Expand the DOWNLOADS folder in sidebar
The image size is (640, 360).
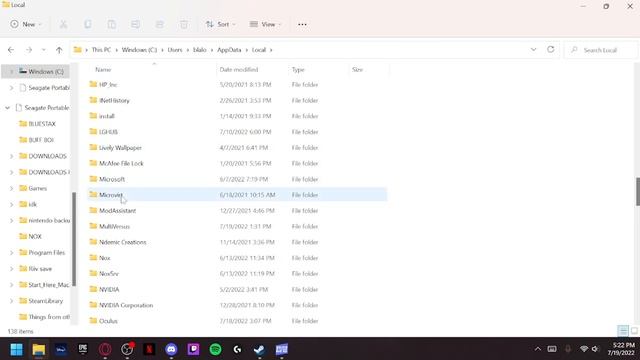[x=11, y=156]
